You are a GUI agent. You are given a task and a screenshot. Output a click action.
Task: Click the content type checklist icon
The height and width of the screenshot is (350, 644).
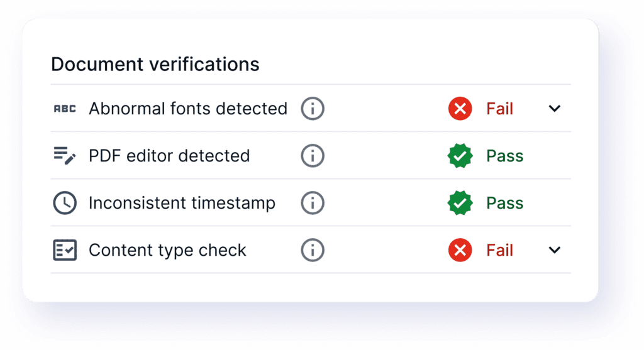[x=64, y=250]
